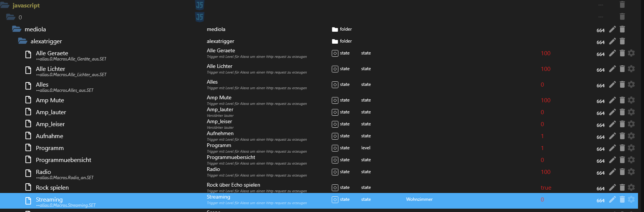The height and width of the screenshot is (212, 644).
Task: Delete the javascript root entry
Action: 622,4
